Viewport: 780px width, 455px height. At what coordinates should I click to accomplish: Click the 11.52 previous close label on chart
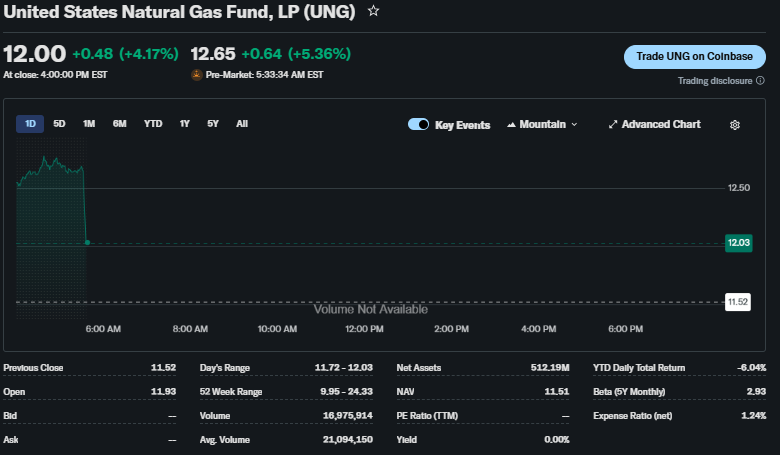tap(738, 301)
